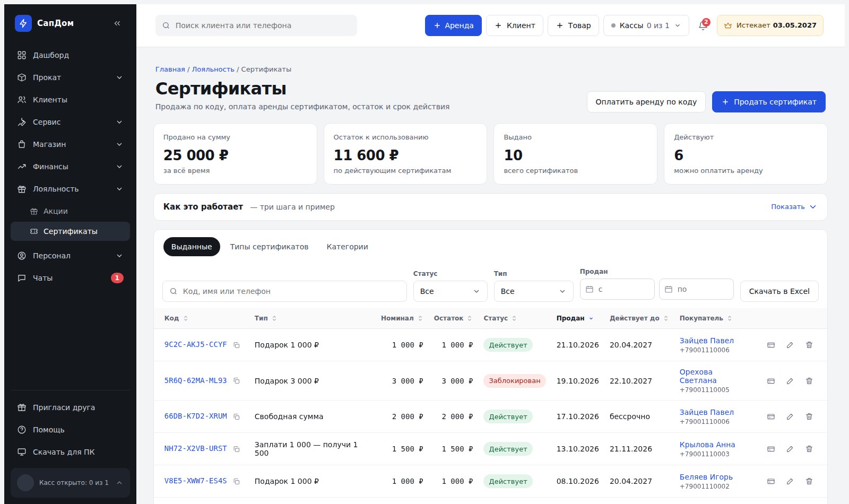Image resolution: width=849 pixels, height=504 pixels.
Task: Copy code 9C2C-AKJ5-CCYF icon
Action: [237, 345]
